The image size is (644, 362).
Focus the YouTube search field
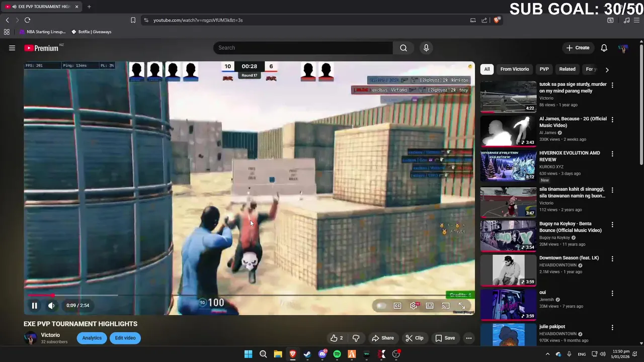pos(303,48)
